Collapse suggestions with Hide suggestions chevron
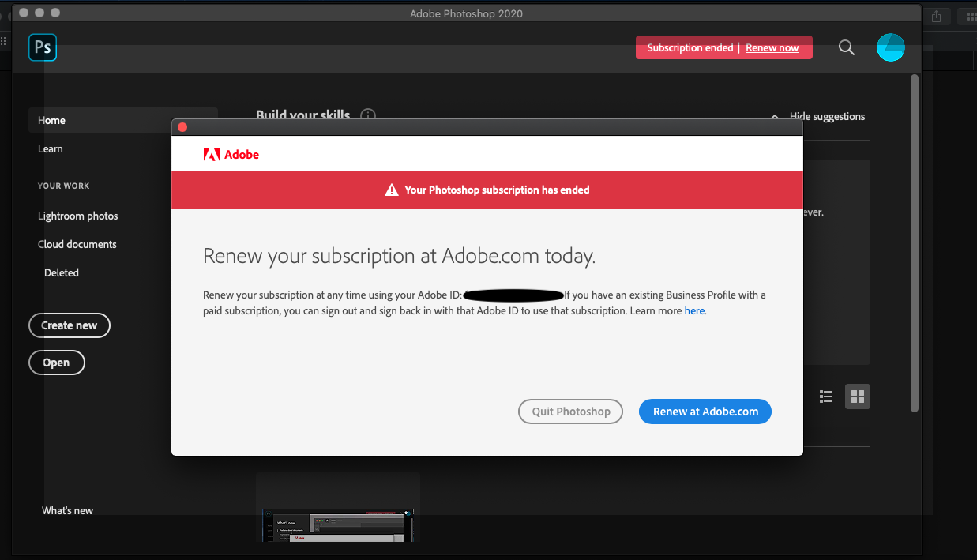977x560 pixels. click(x=774, y=117)
